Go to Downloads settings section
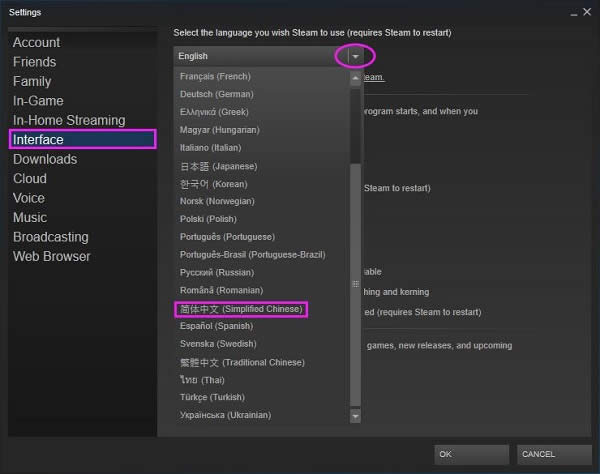The image size is (600, 474). tap(45, 159)
